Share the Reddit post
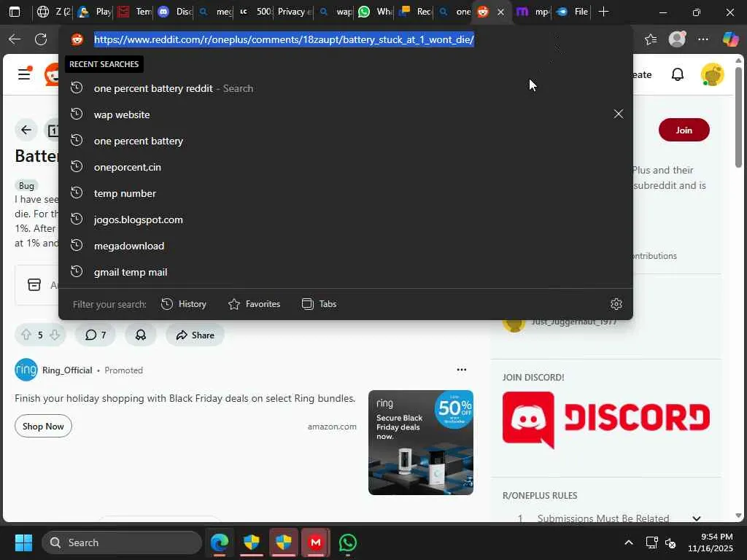The width and height of the screenshot is (747, 560). [x=195, y=335]
